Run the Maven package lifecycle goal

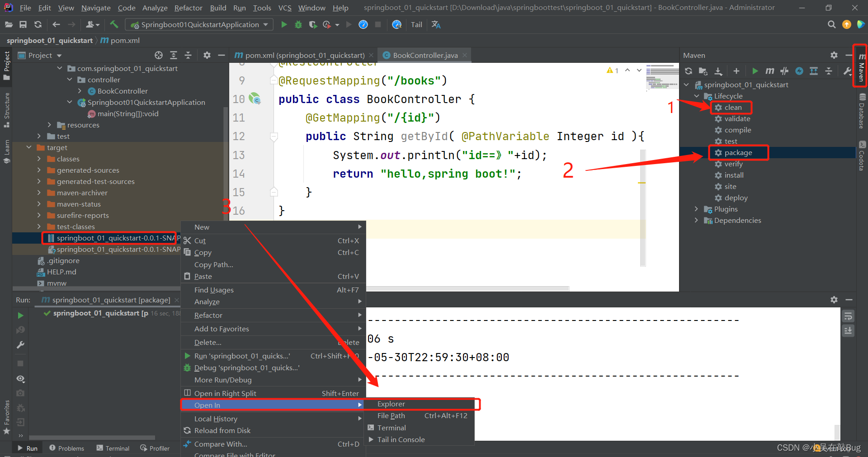[738, 152]
